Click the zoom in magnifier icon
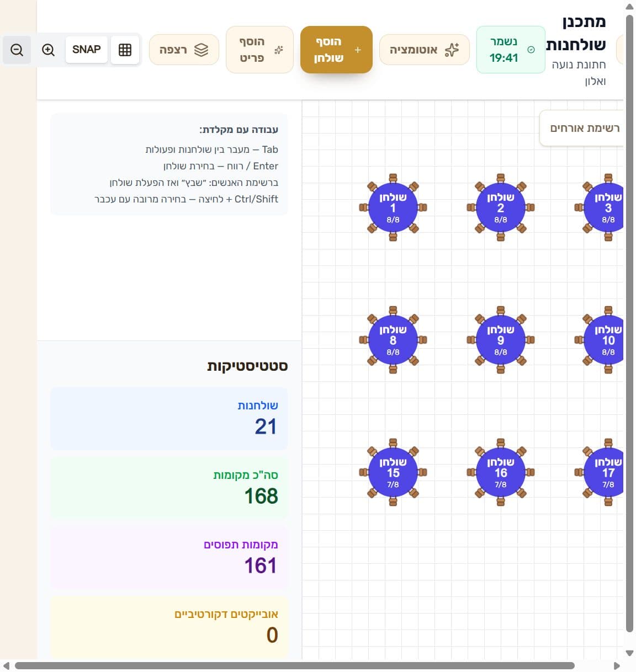This screenshot has height=672, width=636. 48,50
